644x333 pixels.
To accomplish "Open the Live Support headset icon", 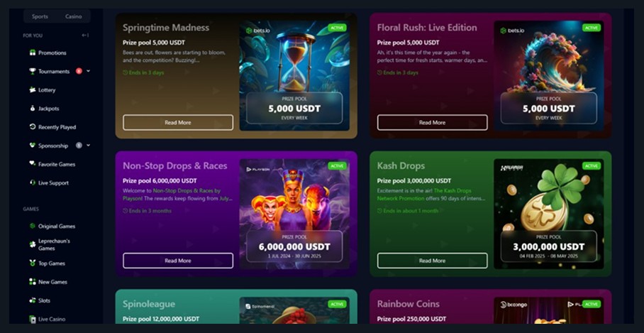I will [x=33, y=182].
